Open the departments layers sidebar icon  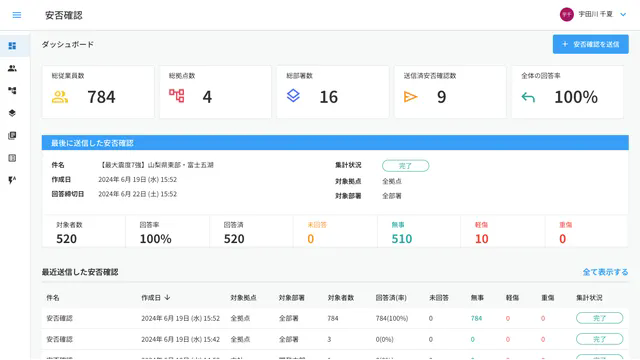[12, 113]
